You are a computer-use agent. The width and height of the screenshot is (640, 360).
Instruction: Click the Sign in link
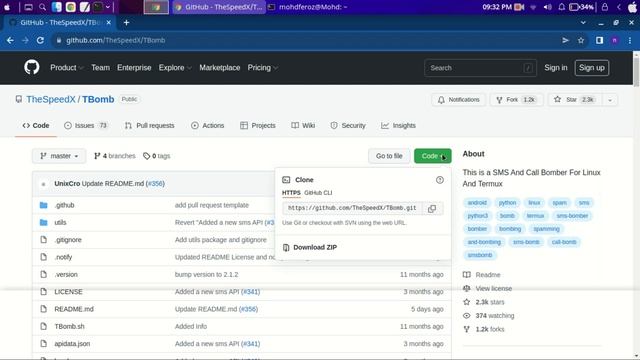point(556,68)
